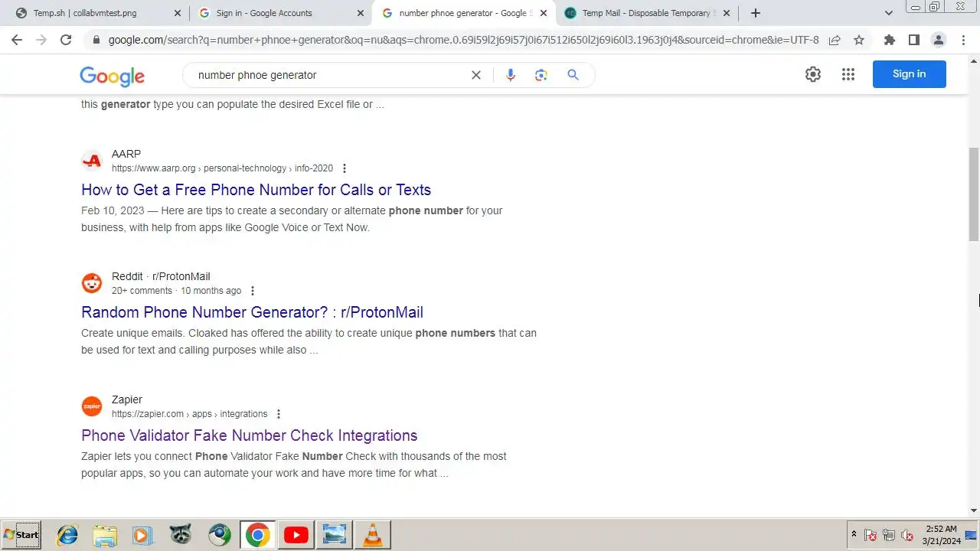Click inside the Google search input field
980x551 pixels.
[x=329, y=75]
